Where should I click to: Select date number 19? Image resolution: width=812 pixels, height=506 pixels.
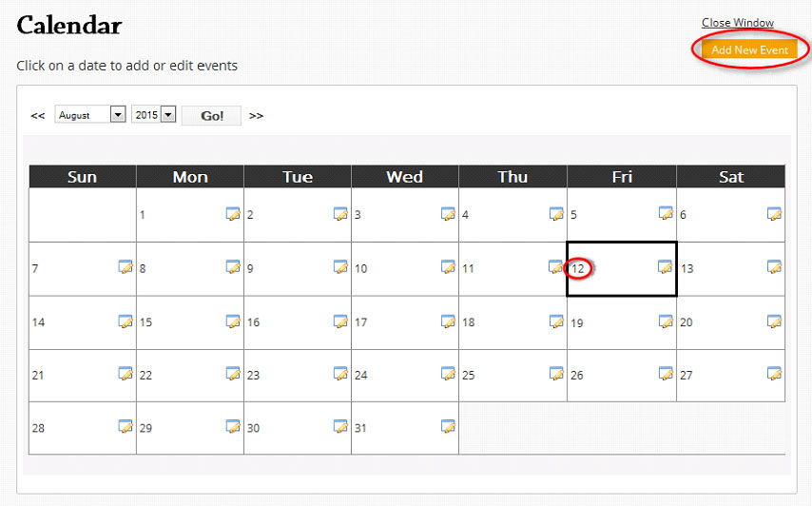(x=577, y=323)
